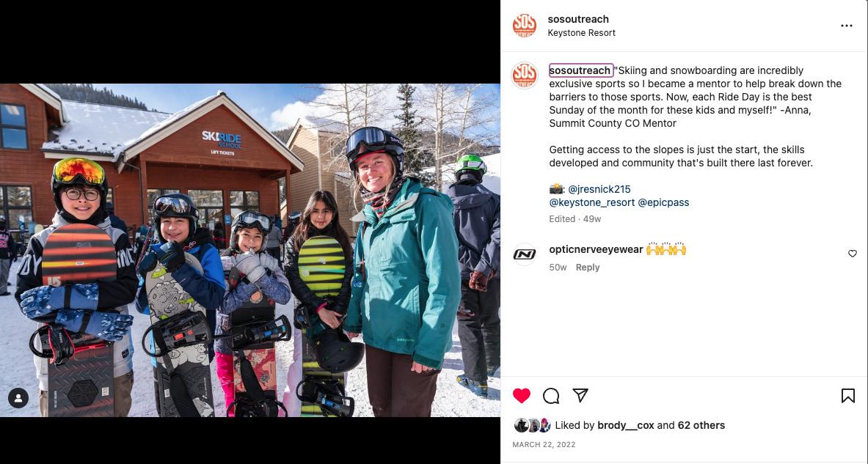
Task: View the opticnerveeyewear profile picture
Action: click(524, 254)
